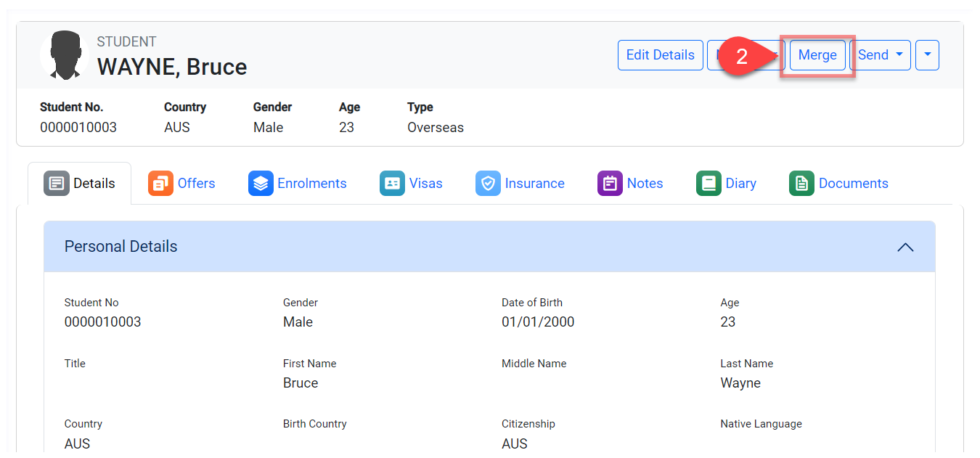Open the Send dropdown menu
Image resolution: width=980 pixels, height=458 pixels.
(880, 55)
